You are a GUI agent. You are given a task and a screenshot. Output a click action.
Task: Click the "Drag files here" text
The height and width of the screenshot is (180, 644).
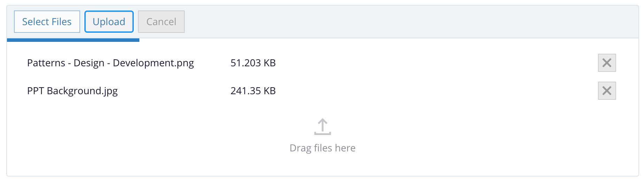tap(322, 148)
